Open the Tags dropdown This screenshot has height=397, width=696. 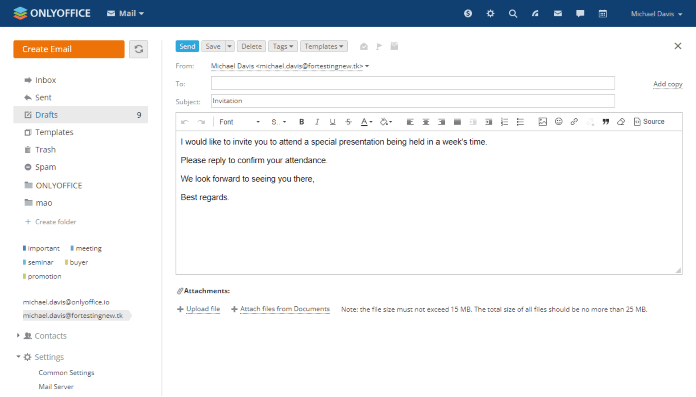coord(283,46)
